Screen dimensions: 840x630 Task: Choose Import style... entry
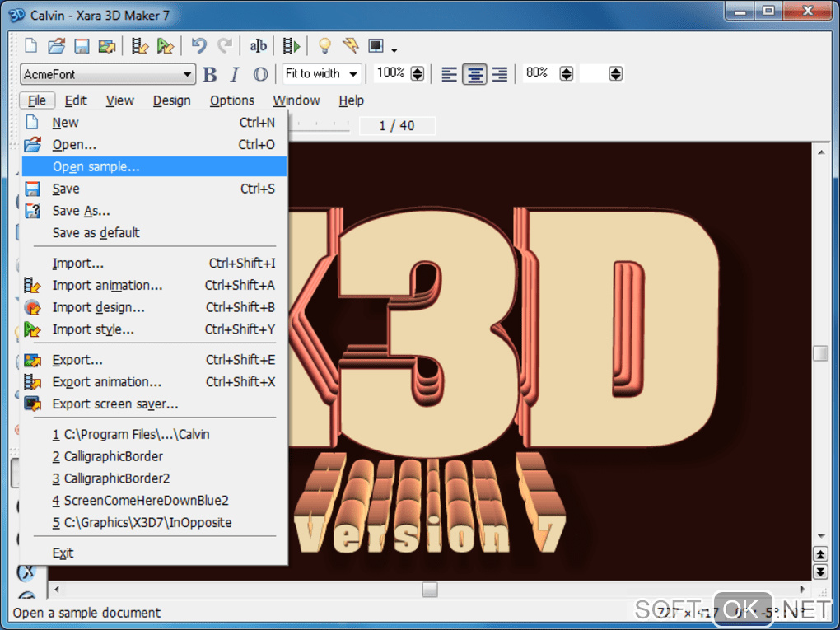(154, 329)
